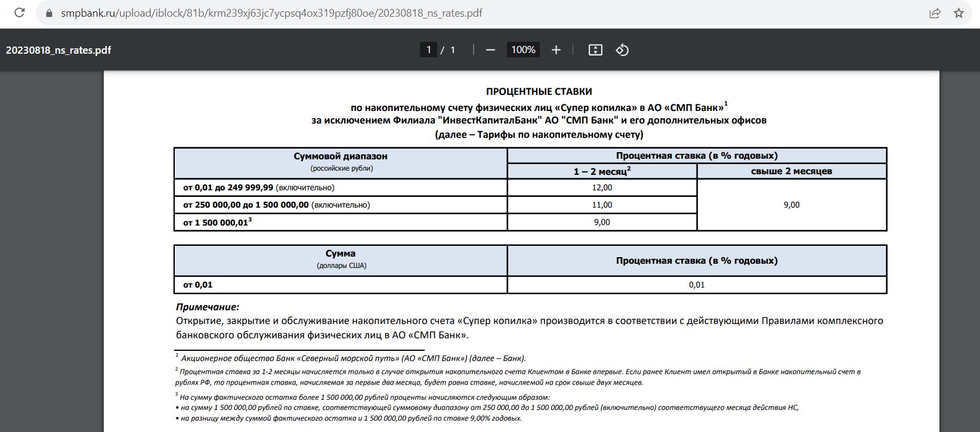The width and height of the screenshot is (980, 432).
Task: Click the 20230818_ns_rates.pdf document title
Action: click(58, 50)
